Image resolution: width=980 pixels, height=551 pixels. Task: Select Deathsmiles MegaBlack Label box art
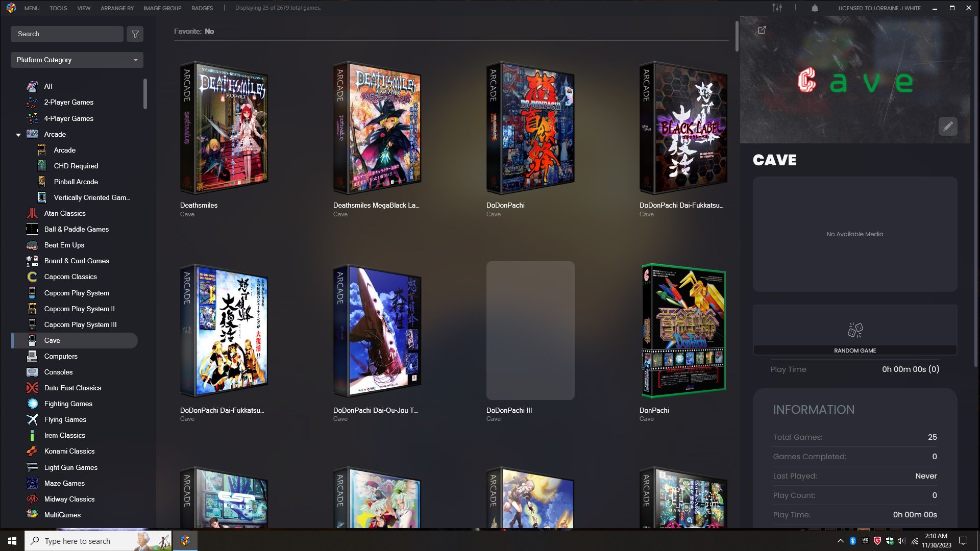(x=377, y=128)
